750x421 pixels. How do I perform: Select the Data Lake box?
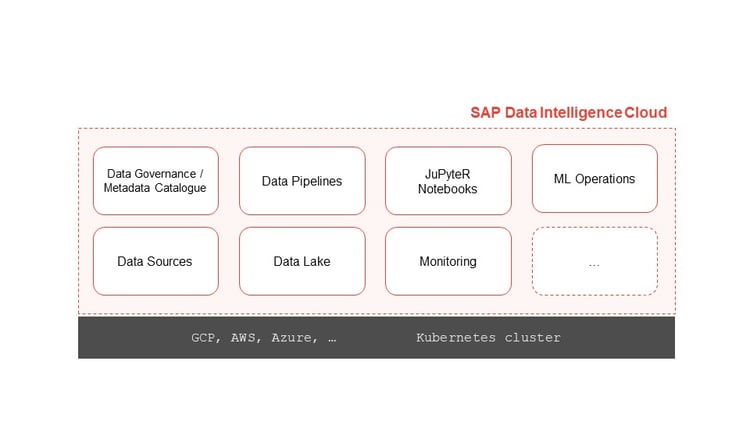pos(302,261)
